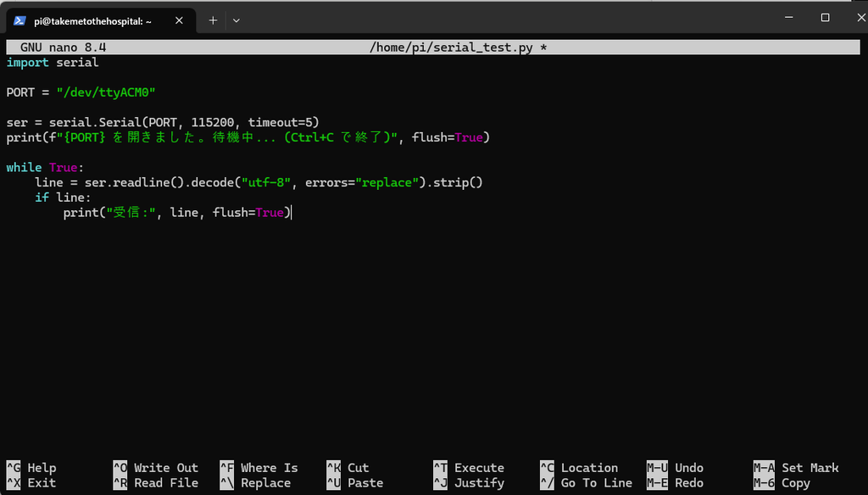This screenshot has height=495, width=868.
Task: Click 'flush=True)' on the first print line
Action: tap(451, 137)
